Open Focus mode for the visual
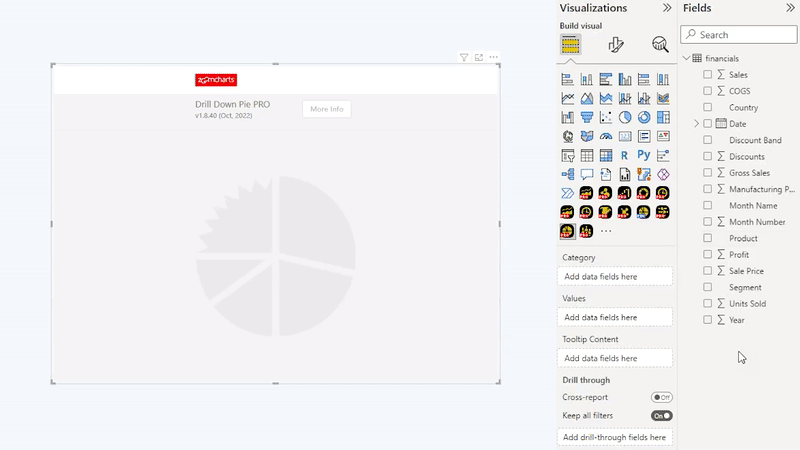The height and width of the screenshot is (450, 800). (x=479, y=58)
